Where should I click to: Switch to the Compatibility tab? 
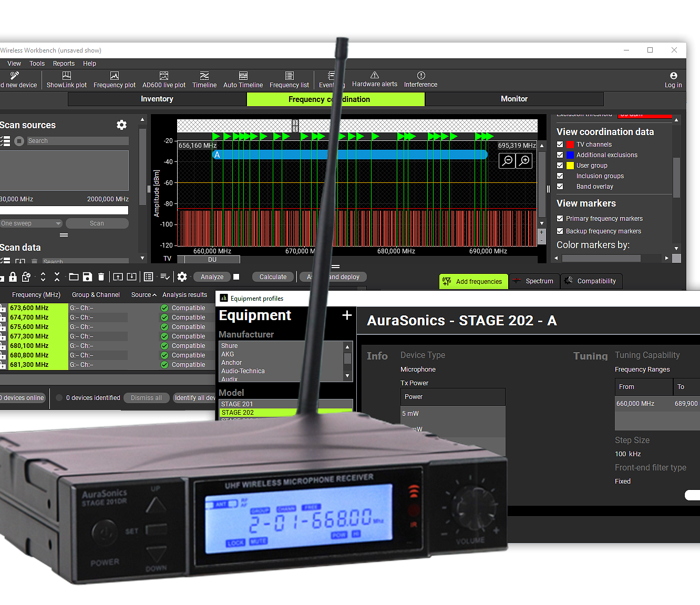coord(591,281)
